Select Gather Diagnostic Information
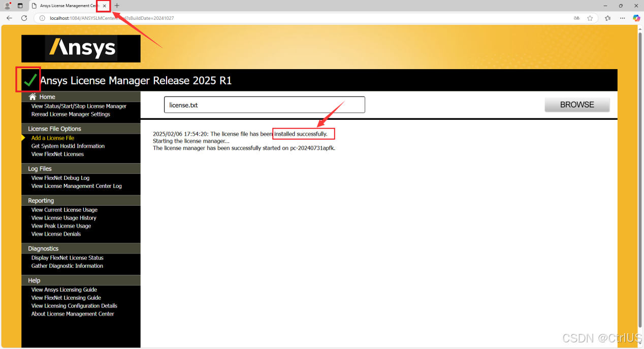Image resolution: width=644 pixels, height=349 pixels. coord(67,266)
